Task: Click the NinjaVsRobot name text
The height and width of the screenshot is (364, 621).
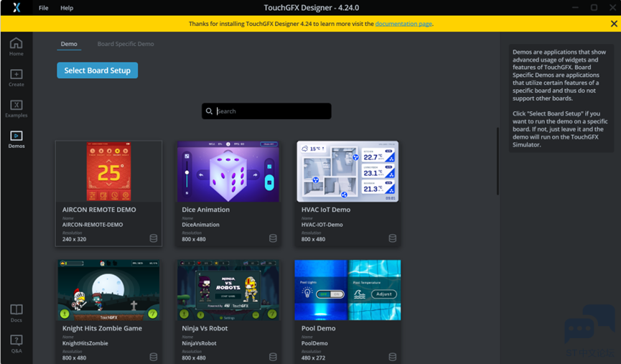Action: [x=199, y=343]
